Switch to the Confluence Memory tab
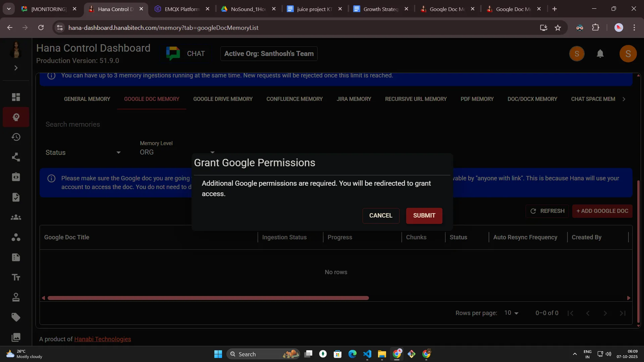The width and height of the screenshot is (644, 362). [294, 99]
